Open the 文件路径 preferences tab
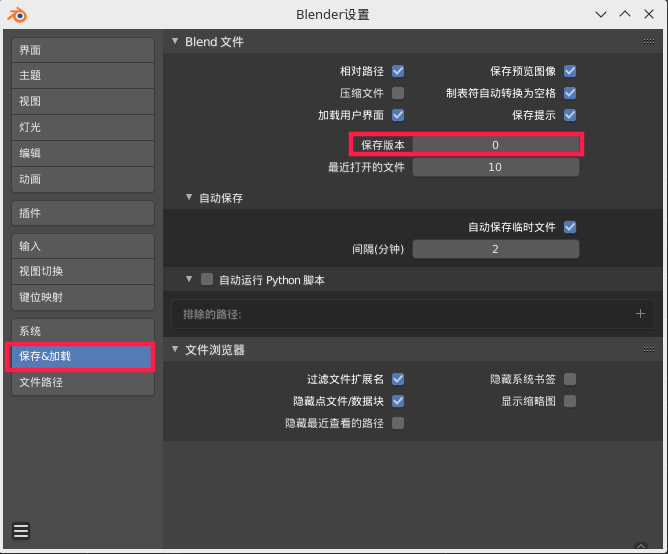Image resolution: width=668 pixels, height=554 pixels. pos(83,382)
